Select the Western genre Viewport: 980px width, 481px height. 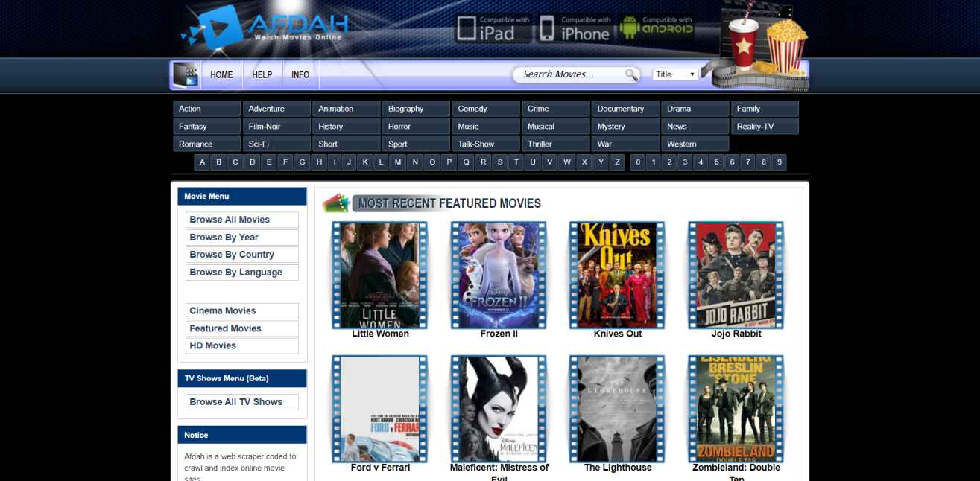click(695, 144)
